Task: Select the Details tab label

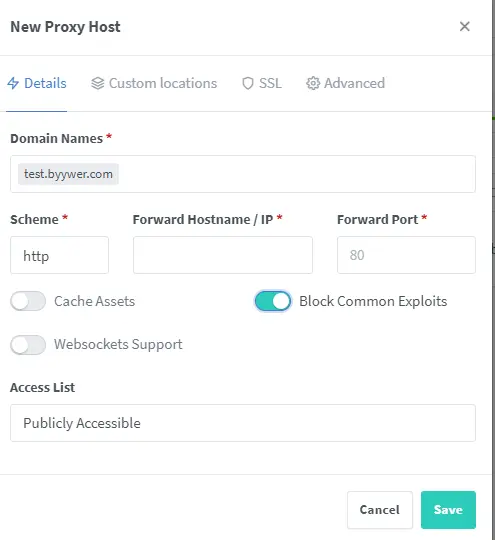Action: [x=45, y=83]
